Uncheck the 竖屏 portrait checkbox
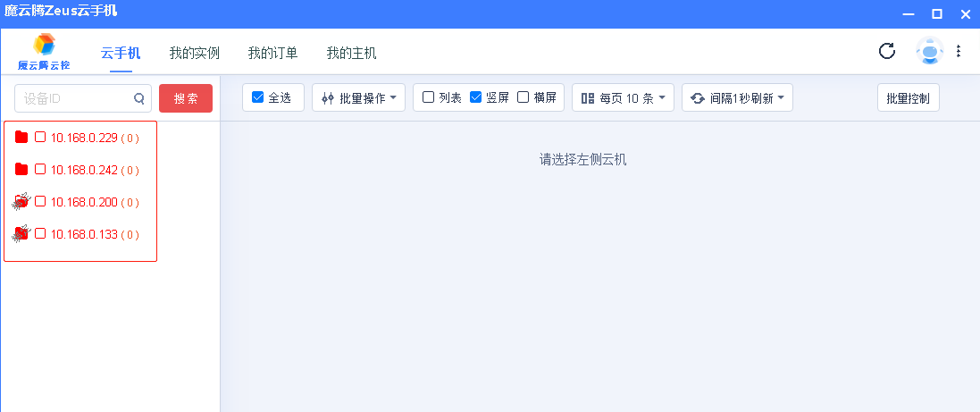The width and height of the screenshot is (980, 412). pos(475,97)
